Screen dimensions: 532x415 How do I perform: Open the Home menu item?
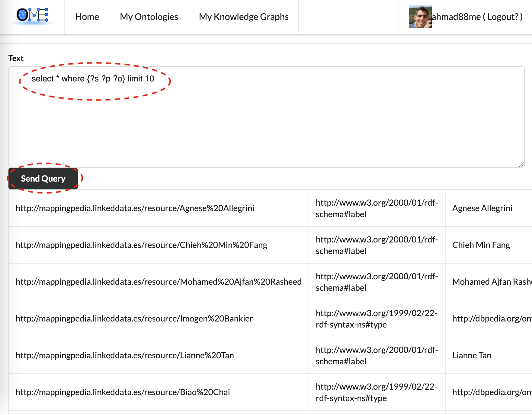[x=87, y=17]
